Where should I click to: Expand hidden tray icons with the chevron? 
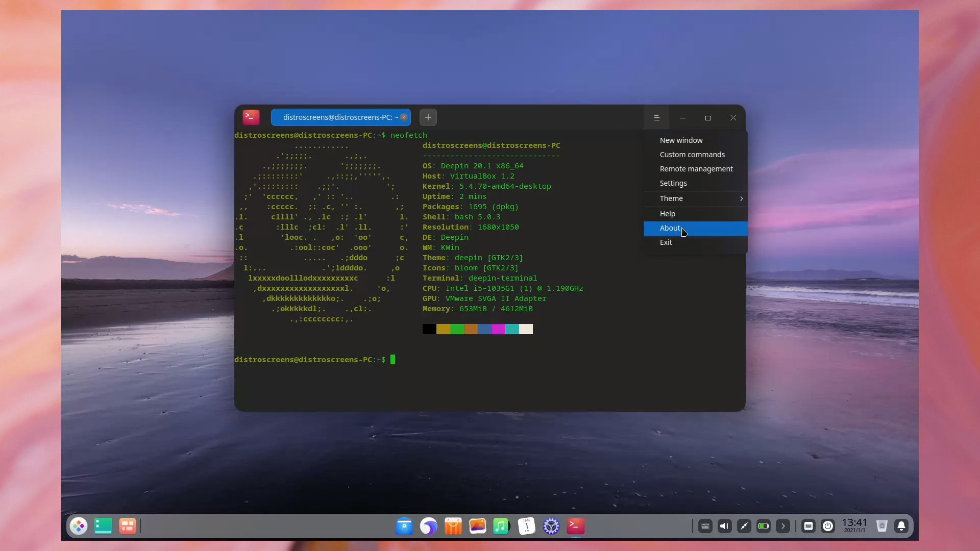point(782,526)
